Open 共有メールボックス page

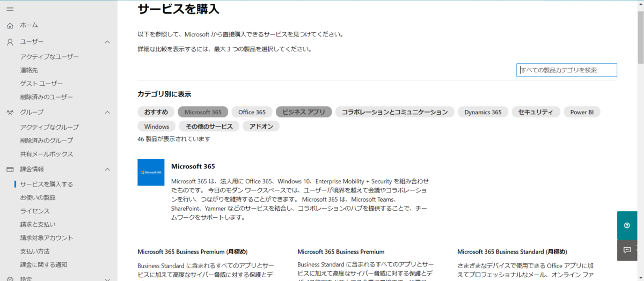(46, 154)
